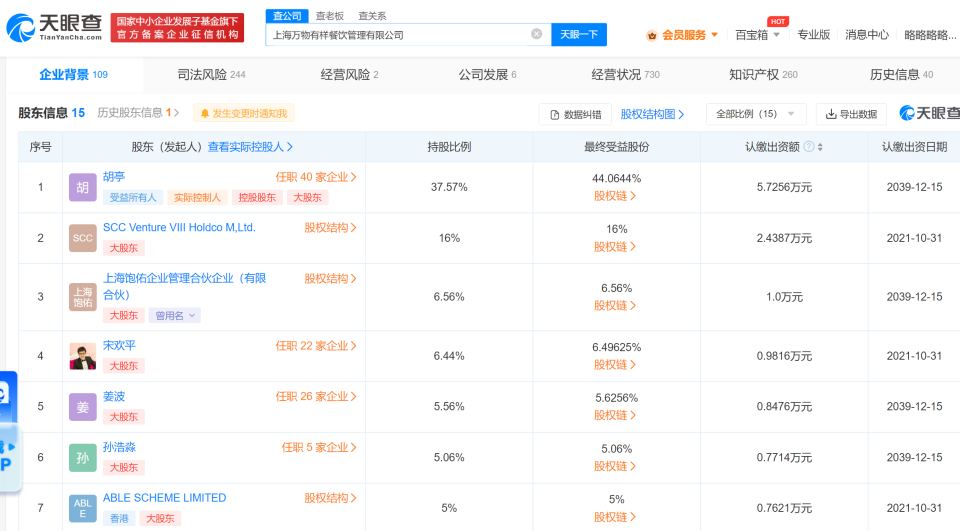Select the 经营状况 tab
Image resolution: width=960 pixels, height=531 pixels.
[x=625, y=75]
